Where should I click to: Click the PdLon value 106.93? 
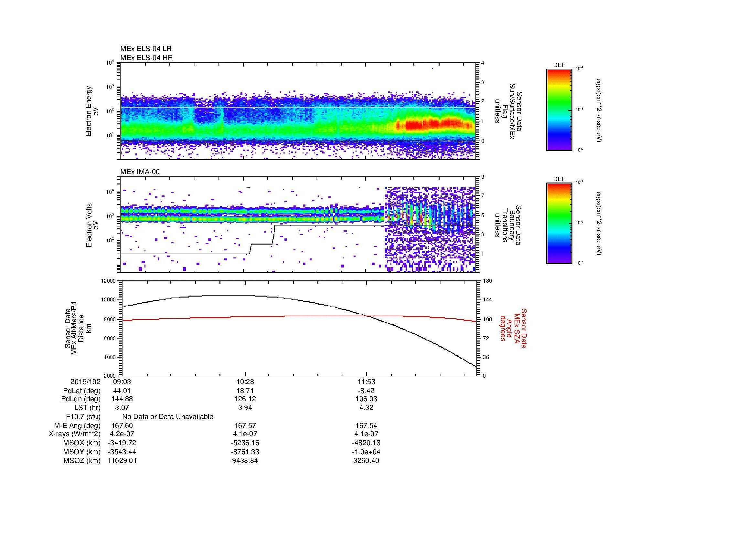click(366, 399)
